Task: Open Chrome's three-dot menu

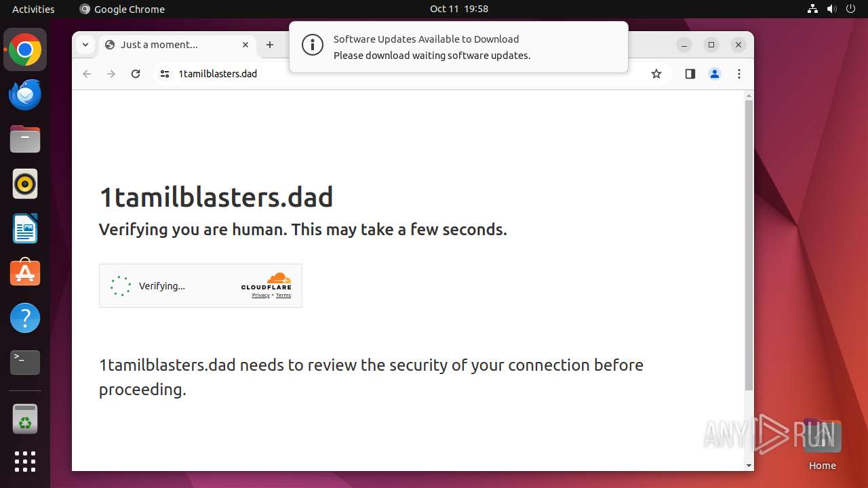Action: [739, 74]
